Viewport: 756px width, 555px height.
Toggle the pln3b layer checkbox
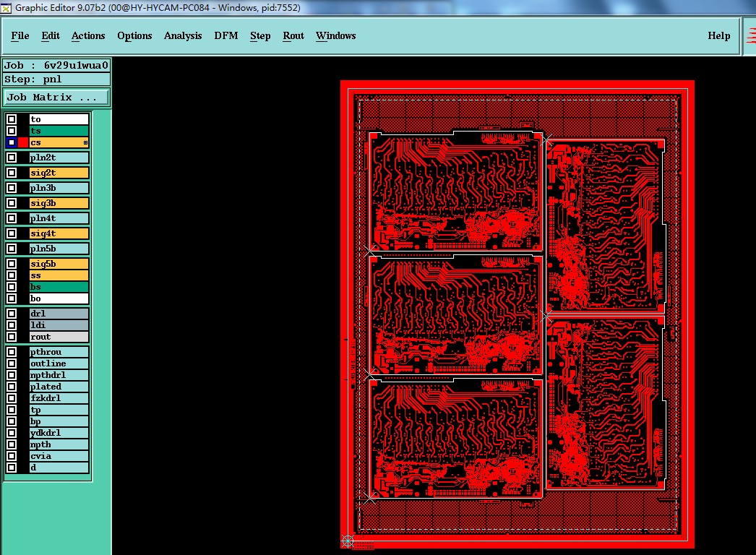coord(12,188)
